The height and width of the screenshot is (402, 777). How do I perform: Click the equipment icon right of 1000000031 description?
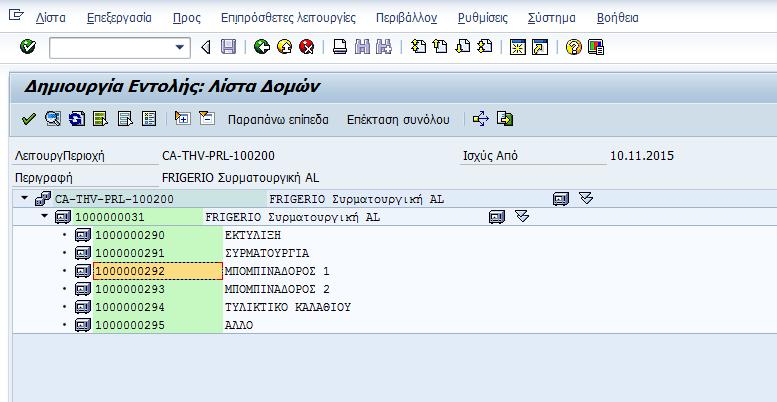click(497, 217)
